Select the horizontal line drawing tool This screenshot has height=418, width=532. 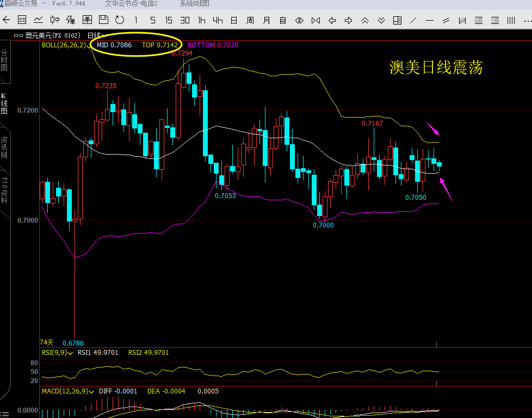430,20
